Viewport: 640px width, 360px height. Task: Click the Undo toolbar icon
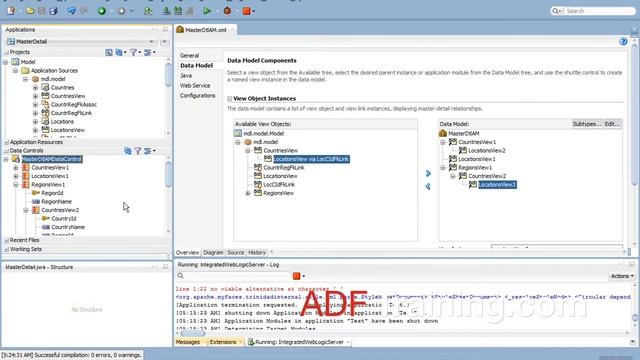click(71, 11)
